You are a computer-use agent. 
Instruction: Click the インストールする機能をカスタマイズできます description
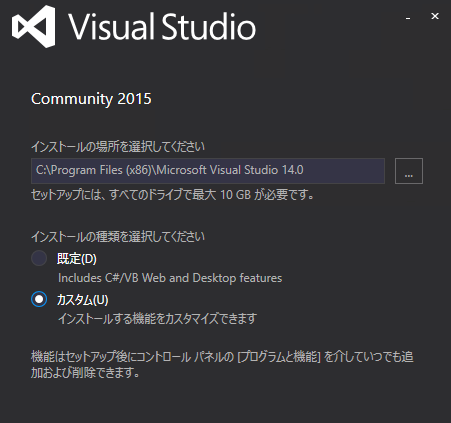(x=157, y=319)
